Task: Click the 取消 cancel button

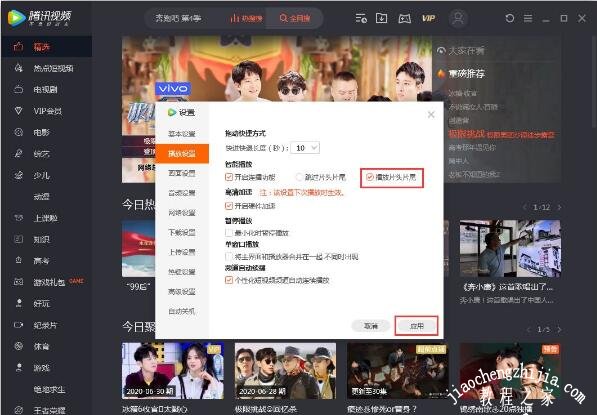Action: pos(371,326)
